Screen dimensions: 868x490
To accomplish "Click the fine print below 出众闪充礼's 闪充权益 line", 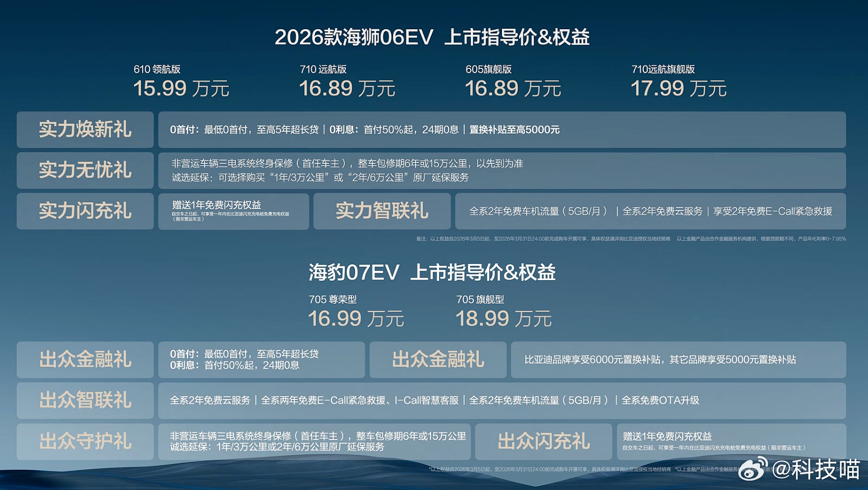I will tap(714, 448).
